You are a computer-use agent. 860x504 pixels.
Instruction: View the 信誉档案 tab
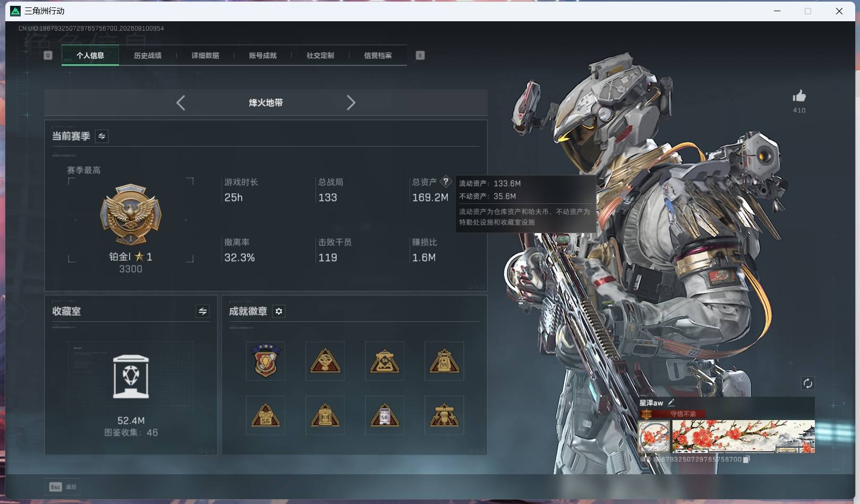[x=378, y=55]
